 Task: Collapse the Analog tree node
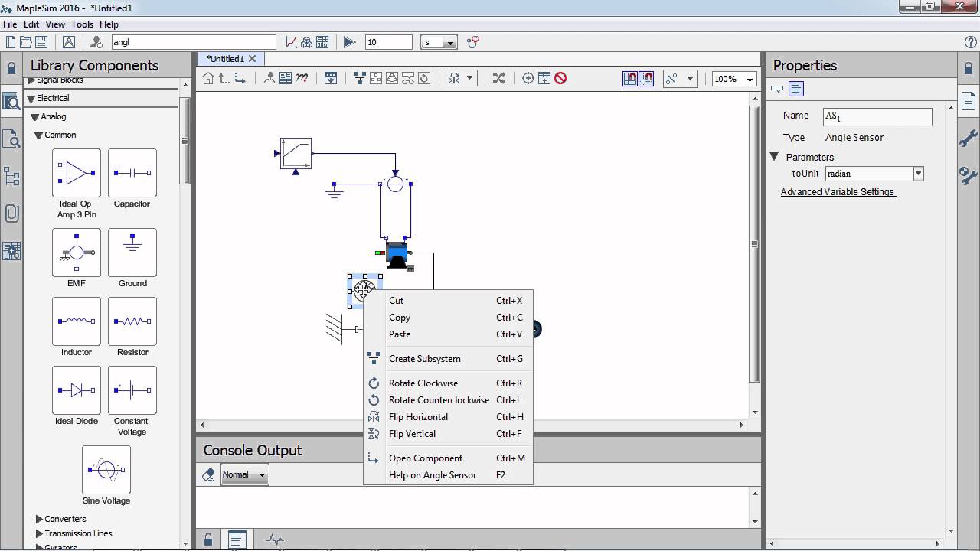[x=35, y=116]
